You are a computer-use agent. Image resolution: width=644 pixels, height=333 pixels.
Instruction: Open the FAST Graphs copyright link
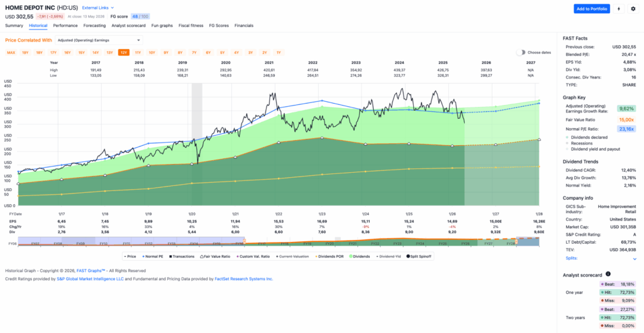[x=92, y=271]
